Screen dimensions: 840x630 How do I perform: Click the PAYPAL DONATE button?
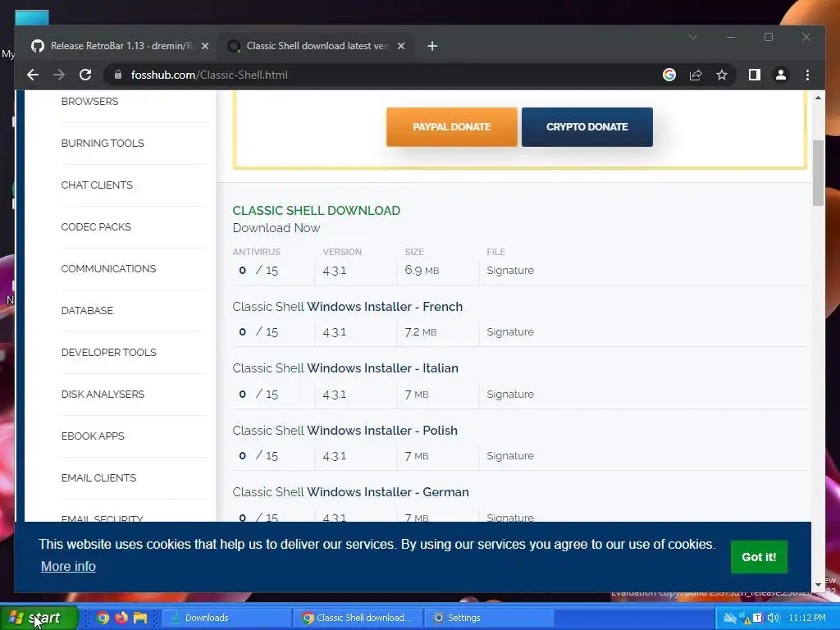click(x=452, y=127)
